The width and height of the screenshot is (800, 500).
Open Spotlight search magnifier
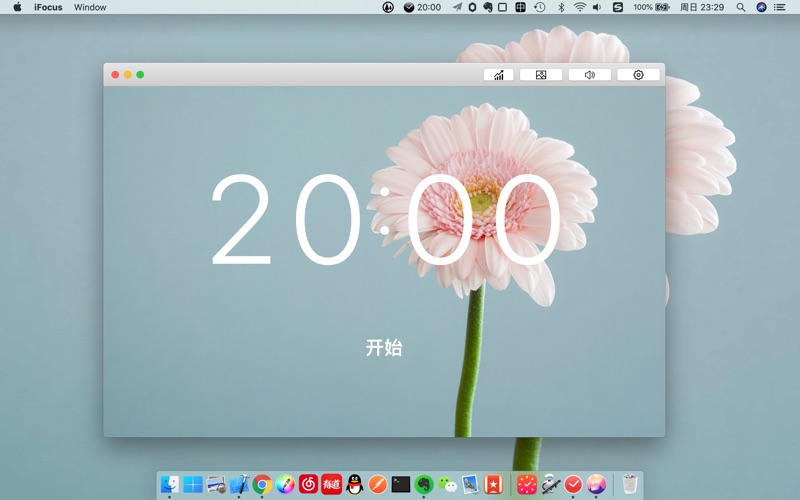pyautogui.click(x=741, y=7)
